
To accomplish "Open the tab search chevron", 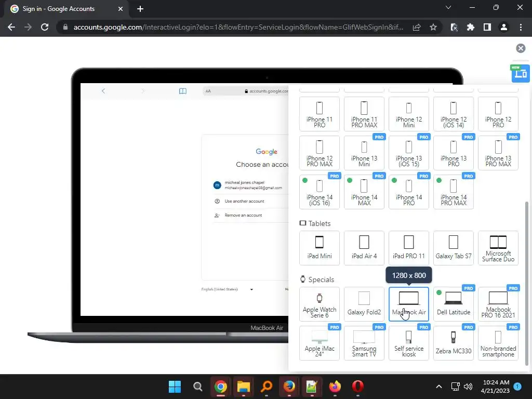I will [448, 7].
